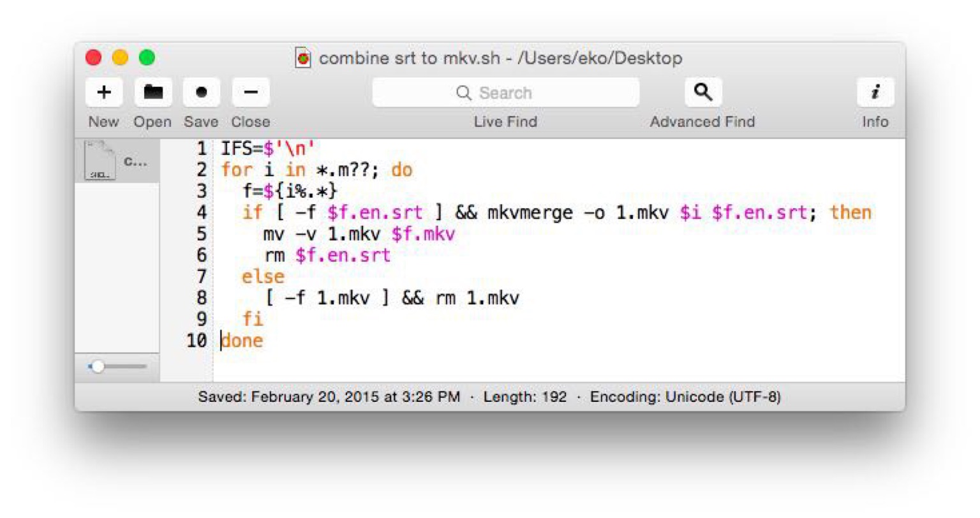Screen dimensions: 980x518
Task: Close the document with the minus icon
Action: point(251,93)
